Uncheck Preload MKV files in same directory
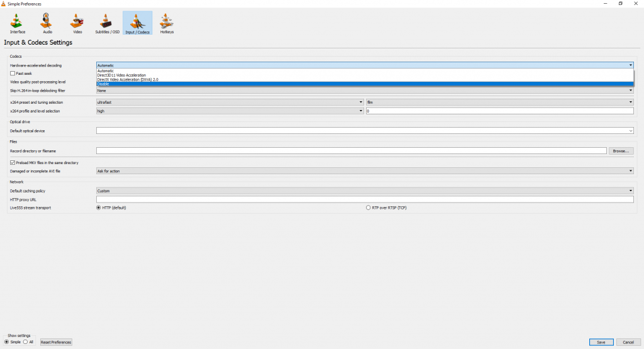Viewport: 644px width, 349px height. 13,163
